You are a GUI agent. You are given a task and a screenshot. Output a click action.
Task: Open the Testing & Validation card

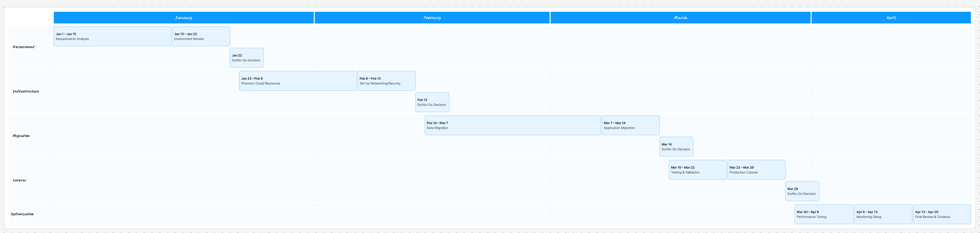(x=698, y=170)
